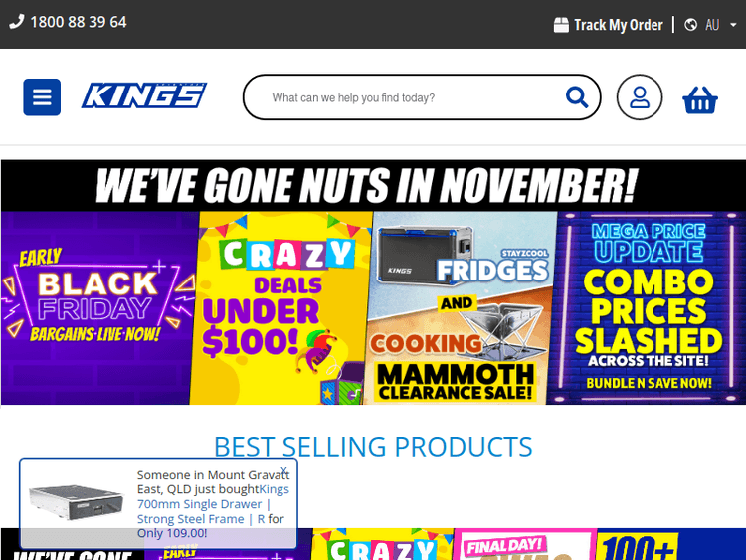Open Track My Order link

coord(618,25)
